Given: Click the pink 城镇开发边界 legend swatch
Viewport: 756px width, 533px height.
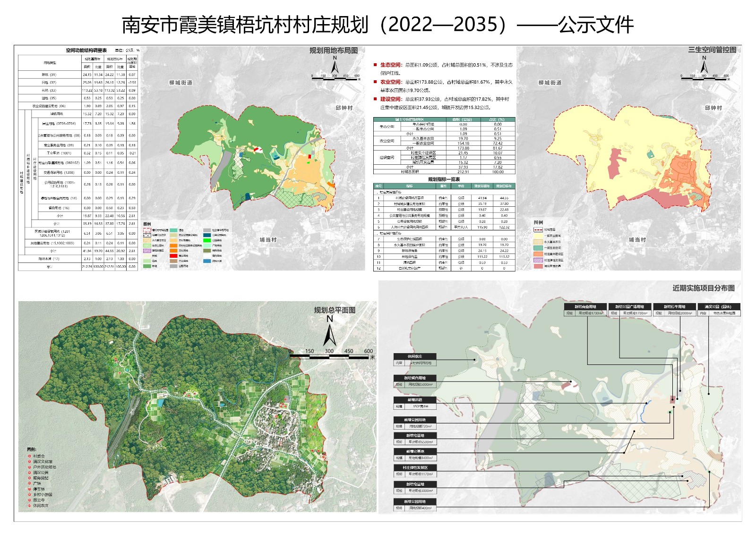Looking at the screenshot, I should click(x=538, y=266).
